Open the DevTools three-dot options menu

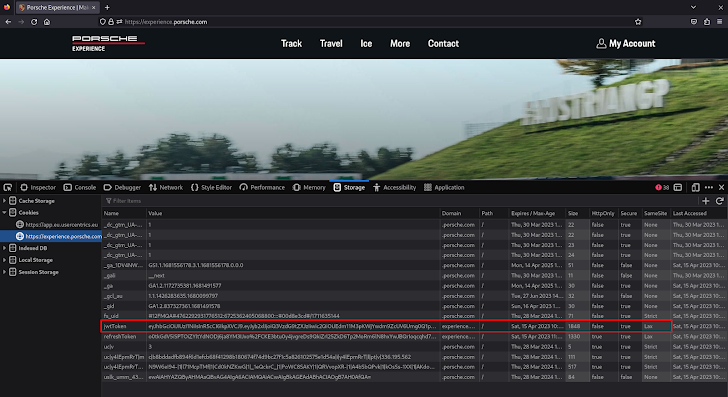pyautogui.click(x=708, y=188)
